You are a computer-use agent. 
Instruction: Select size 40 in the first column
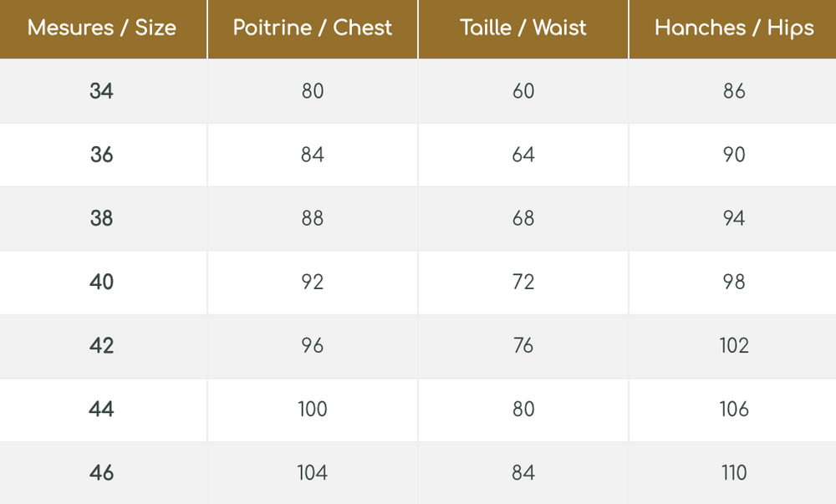pos(102,282)
